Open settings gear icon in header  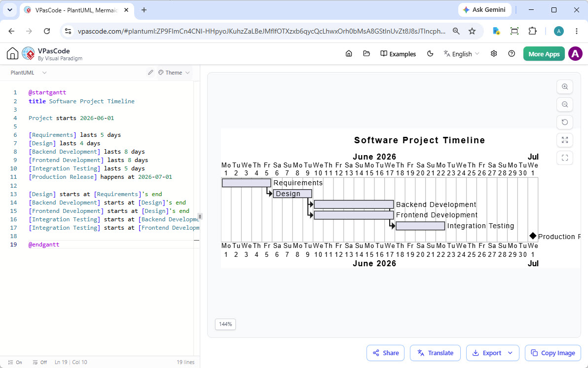tap(494, 54)
